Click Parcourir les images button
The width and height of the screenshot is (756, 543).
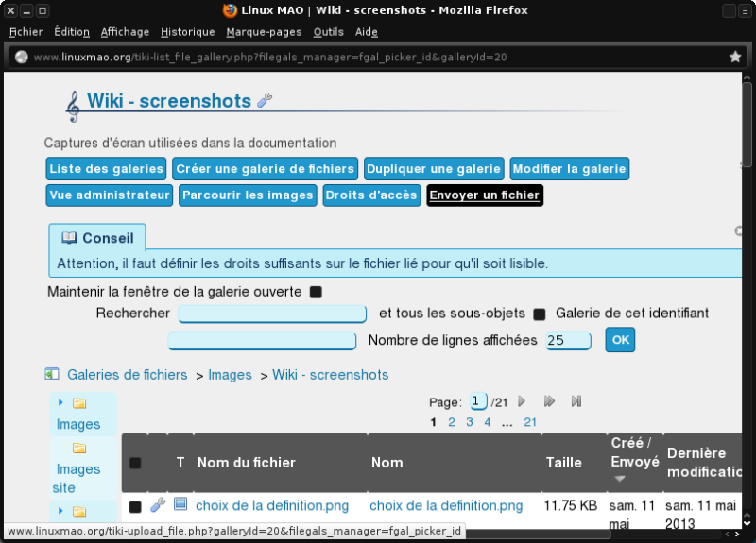pyautogui.click(x=248, y=195)
